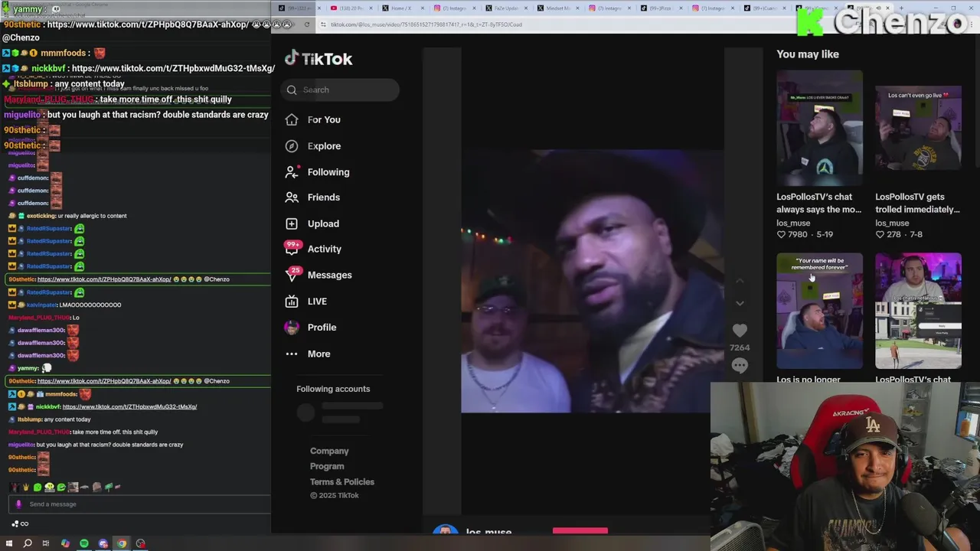This screenshot has width=980, height=551.
Task: Open the Activity notifications
Action: 313,249
